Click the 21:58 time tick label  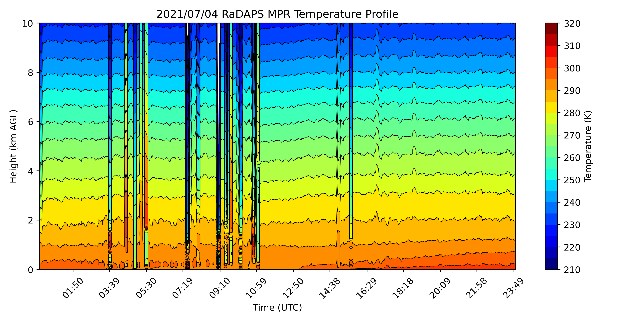[477, 288]
